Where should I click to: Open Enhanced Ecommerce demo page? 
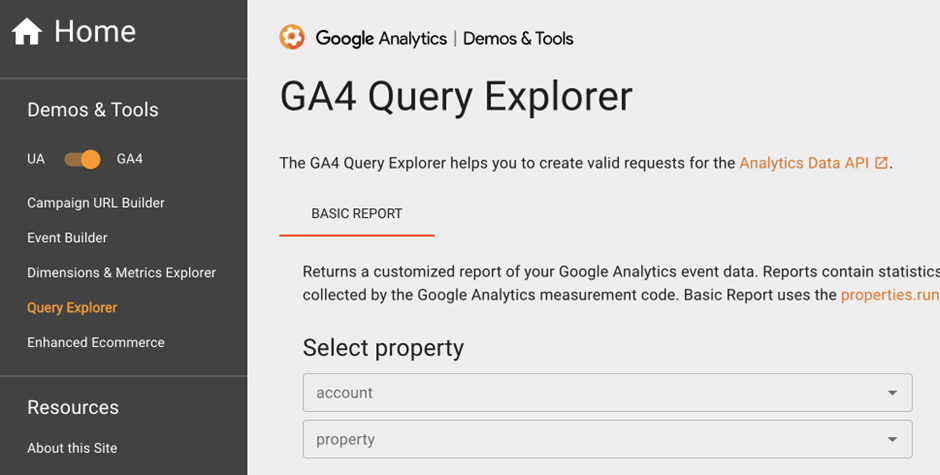click(x=96, y=343)
